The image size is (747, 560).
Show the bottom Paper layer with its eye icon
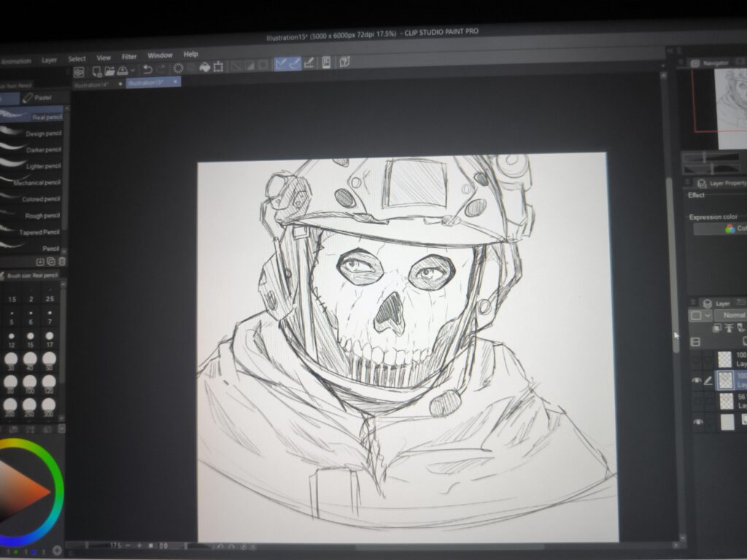click(x=698, y=421)
